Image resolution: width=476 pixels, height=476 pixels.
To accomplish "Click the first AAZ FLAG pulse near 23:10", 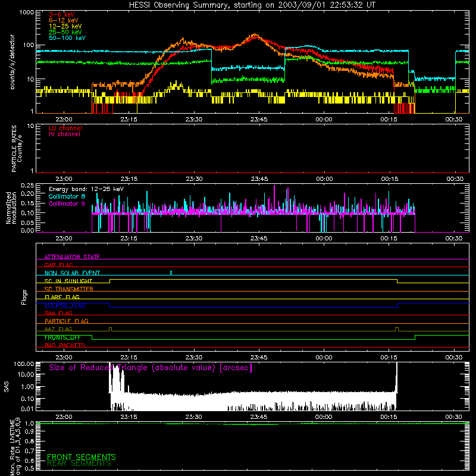I will point(110,329).
